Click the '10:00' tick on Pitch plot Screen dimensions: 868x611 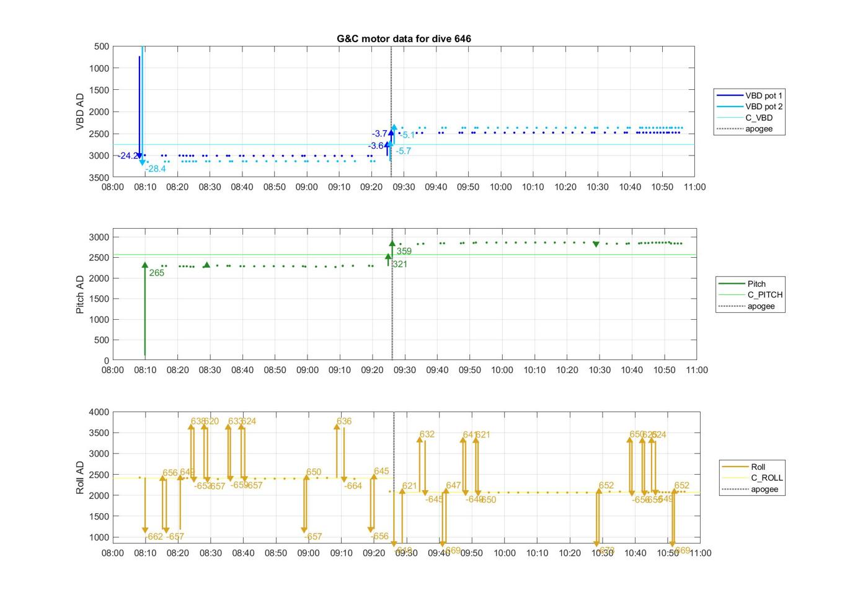(x=502, y=370)
